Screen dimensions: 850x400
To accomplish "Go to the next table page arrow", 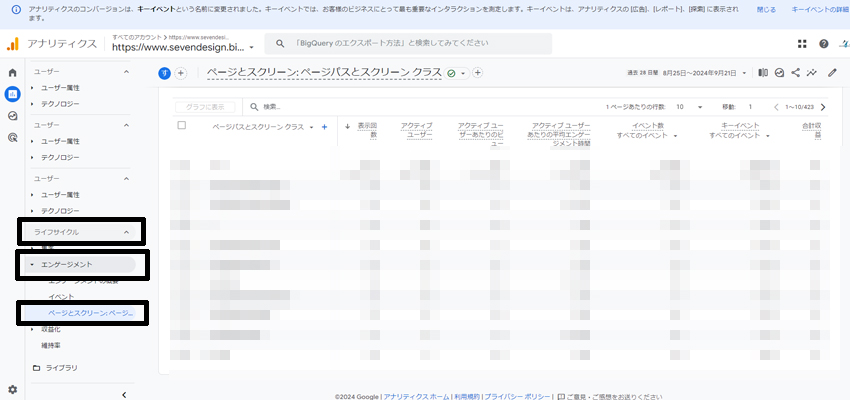I will [823, 107].
